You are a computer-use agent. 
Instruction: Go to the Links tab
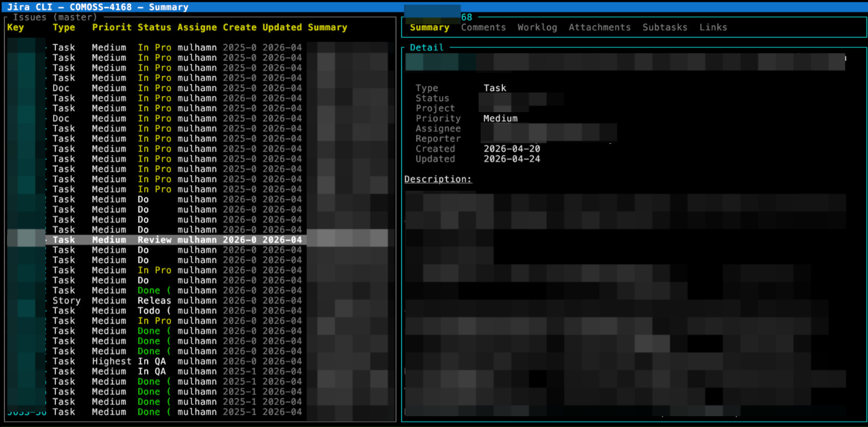713,27
